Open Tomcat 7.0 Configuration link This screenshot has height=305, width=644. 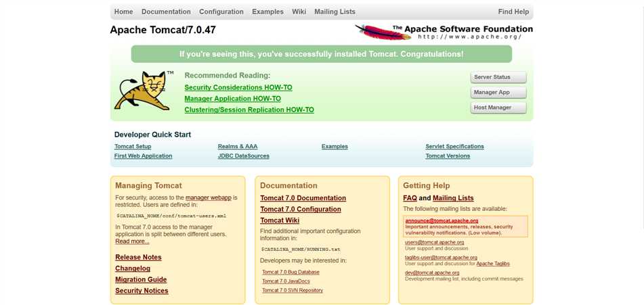(301, 209)
